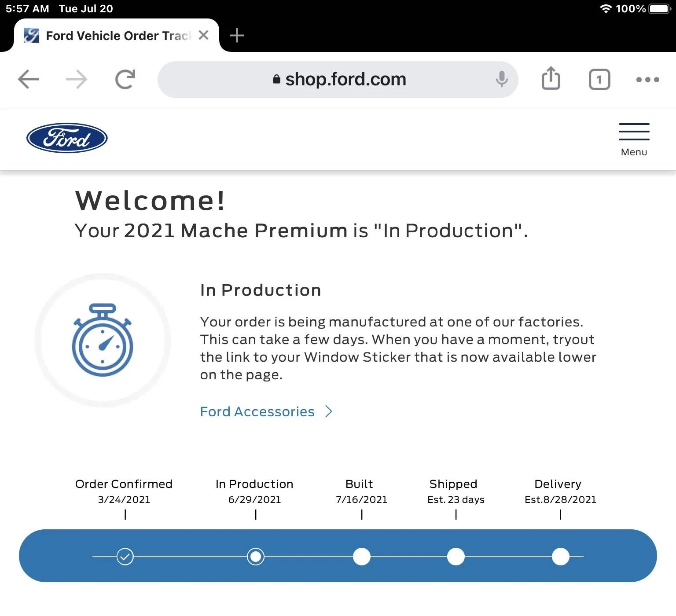Select the Ford Vehicle Order Tracker tab

(116, 35)
